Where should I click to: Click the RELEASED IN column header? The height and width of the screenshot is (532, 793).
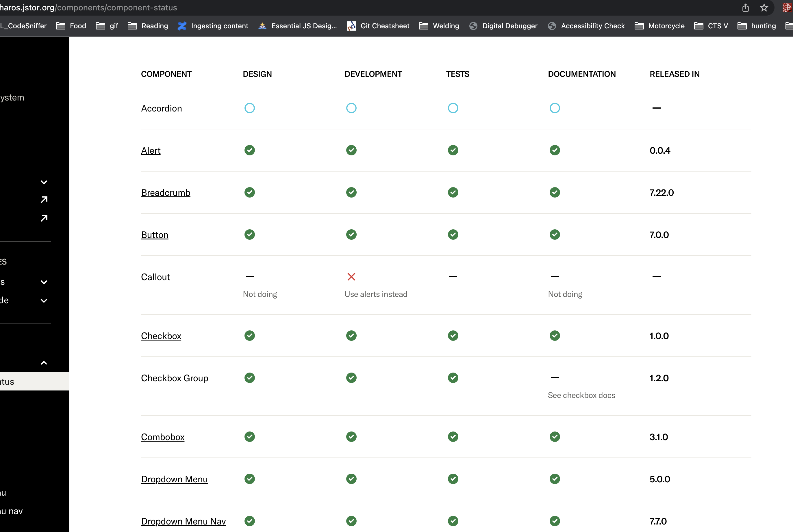coord(675,74)
